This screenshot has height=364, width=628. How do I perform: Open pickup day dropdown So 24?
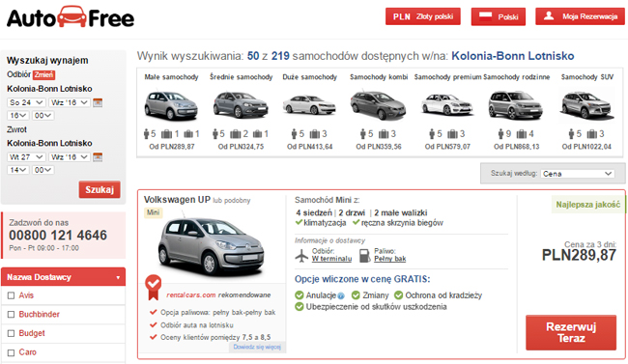[26, 102]
